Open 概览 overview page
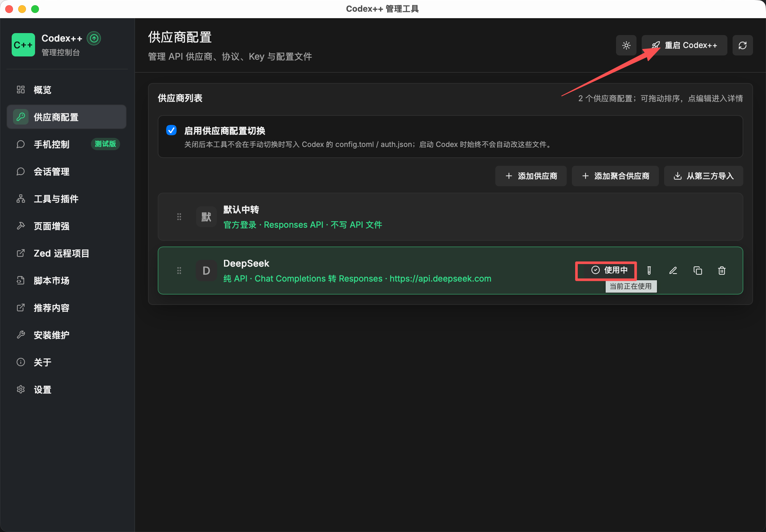Screen dimensions: 766x532 (x=66, y=90)
